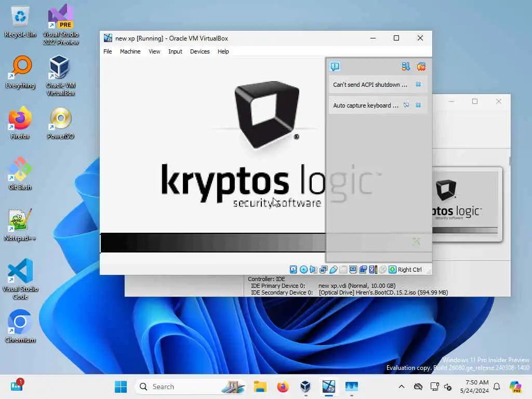This screenshot has width=532, height=399.
Task: Click the green keyboard capture arrow indicator
Action: point(393,270)
